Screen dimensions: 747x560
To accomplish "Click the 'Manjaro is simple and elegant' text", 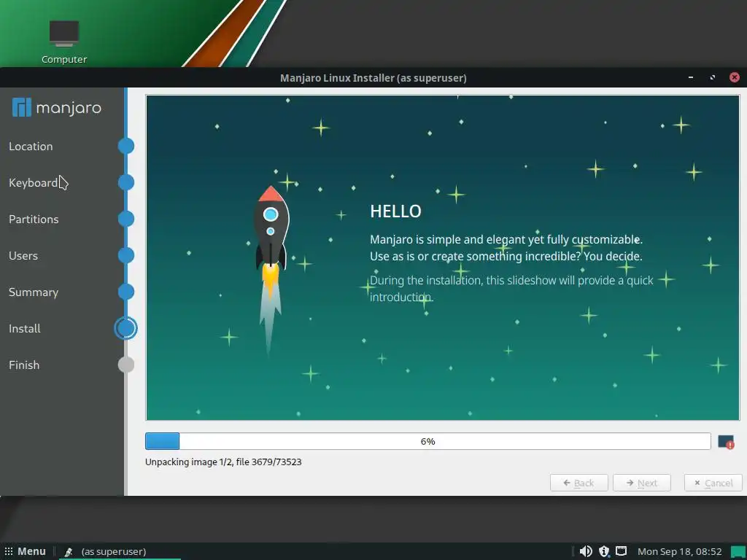I will [x=506, y=248].
